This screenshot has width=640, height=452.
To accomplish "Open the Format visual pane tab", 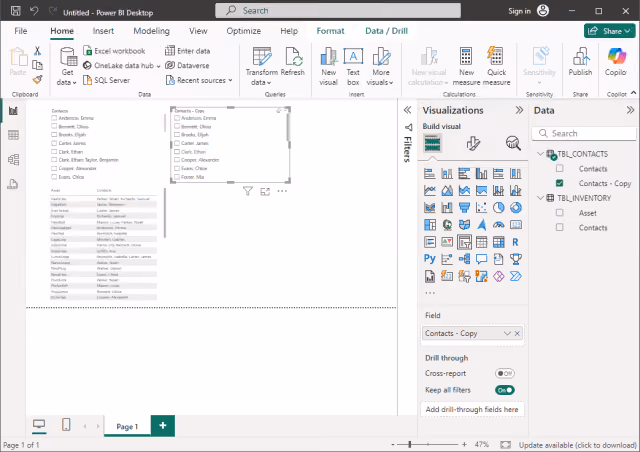I will pyautogui.click(x=473, y=143).
